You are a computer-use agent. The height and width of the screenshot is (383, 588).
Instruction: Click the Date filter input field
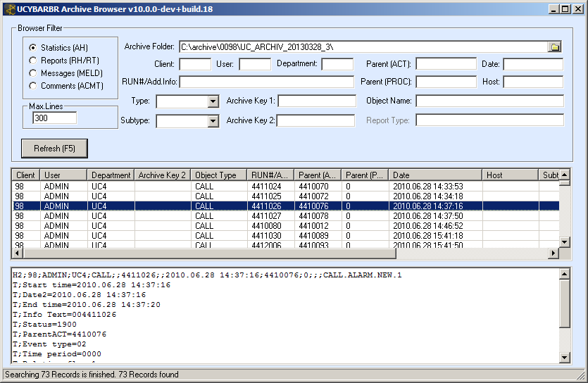coord(533,64)
